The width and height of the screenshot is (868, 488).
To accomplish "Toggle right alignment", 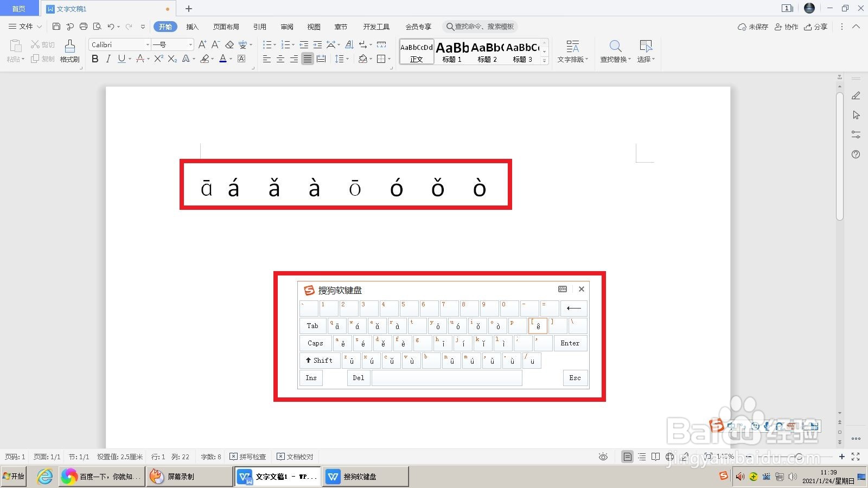I will click(x=294, y=59).
